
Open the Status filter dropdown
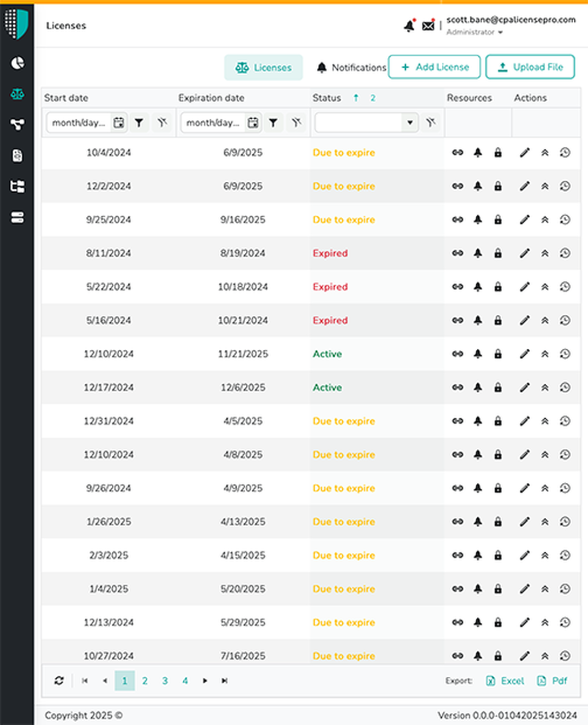tap(409, 123)
